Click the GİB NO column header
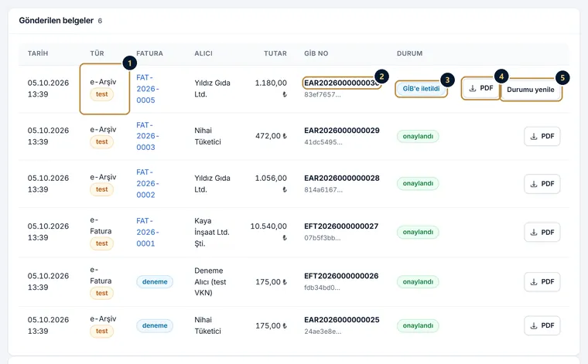This screenshot has width=588, height=364. (x=316, y=53)
